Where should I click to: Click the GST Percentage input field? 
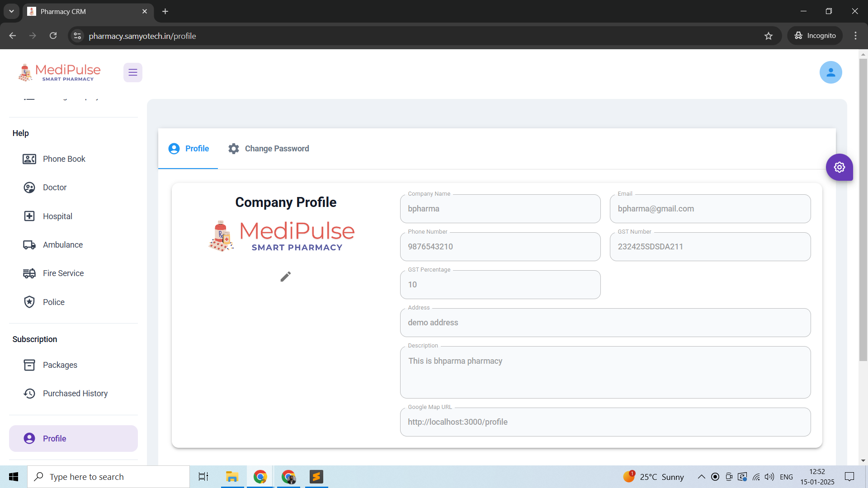pyautogui.click(x=500, y=285)
